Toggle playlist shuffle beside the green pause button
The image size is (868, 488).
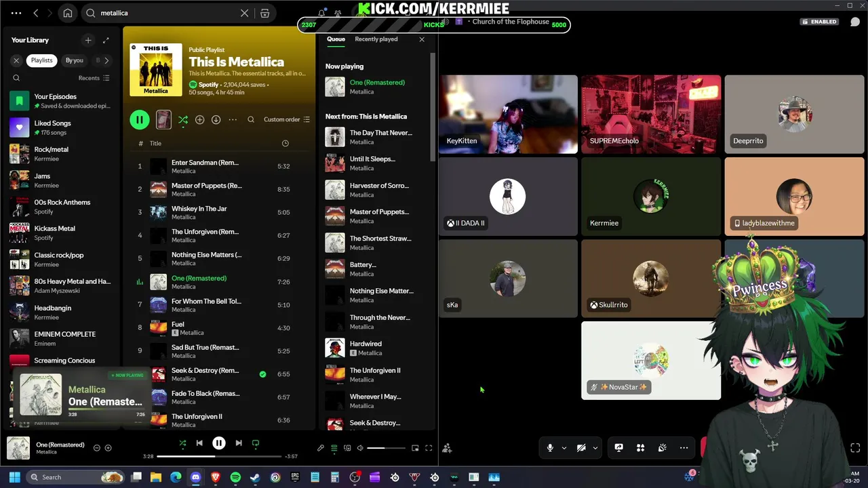pos(183,120)
